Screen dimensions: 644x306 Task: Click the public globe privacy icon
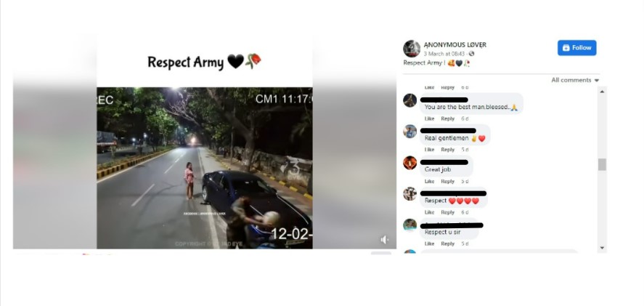point(471,54)
